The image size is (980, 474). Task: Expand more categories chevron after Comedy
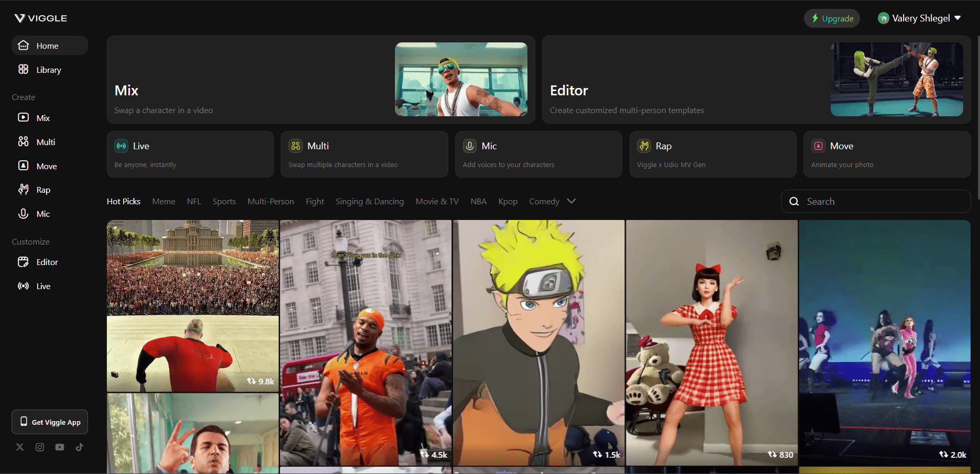[571, 201]
